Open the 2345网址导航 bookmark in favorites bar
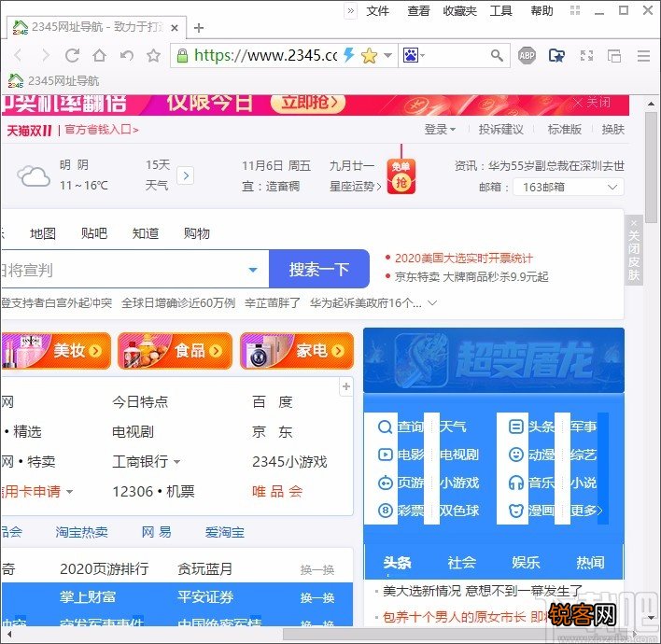This screenshot has height=644, width=661. point(53,80)
